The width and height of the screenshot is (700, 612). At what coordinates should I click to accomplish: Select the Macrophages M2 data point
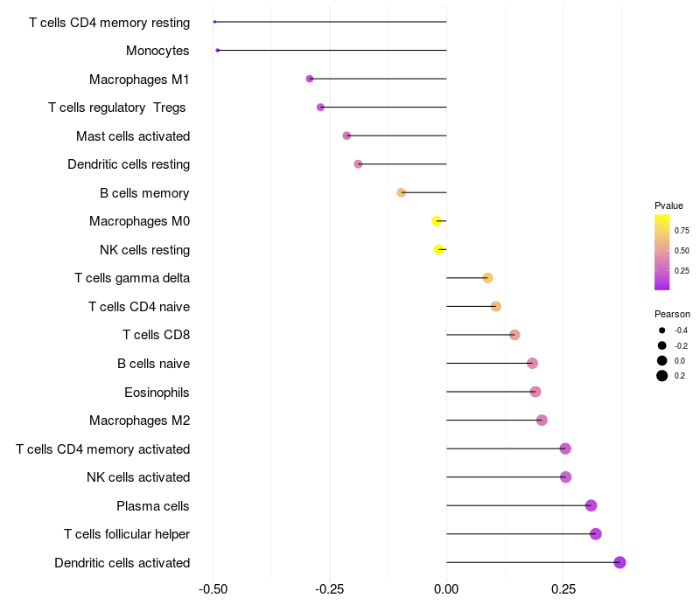point(542,421)
